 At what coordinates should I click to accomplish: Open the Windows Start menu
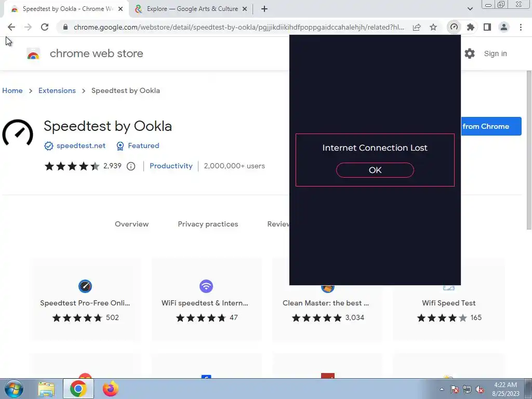14,389
